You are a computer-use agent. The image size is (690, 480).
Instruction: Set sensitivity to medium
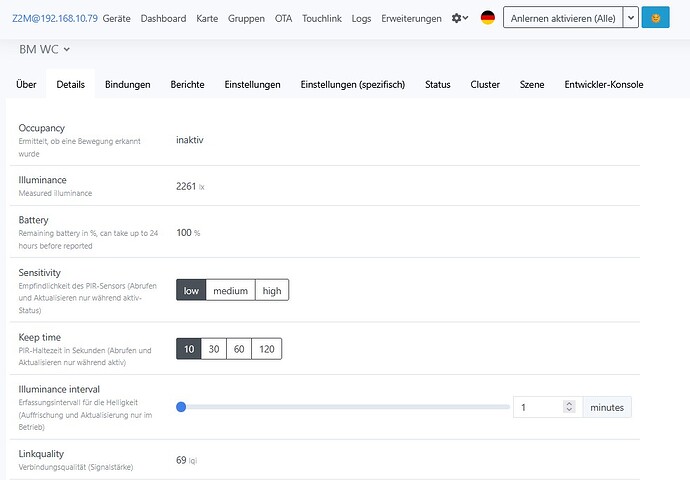point(231,290)
